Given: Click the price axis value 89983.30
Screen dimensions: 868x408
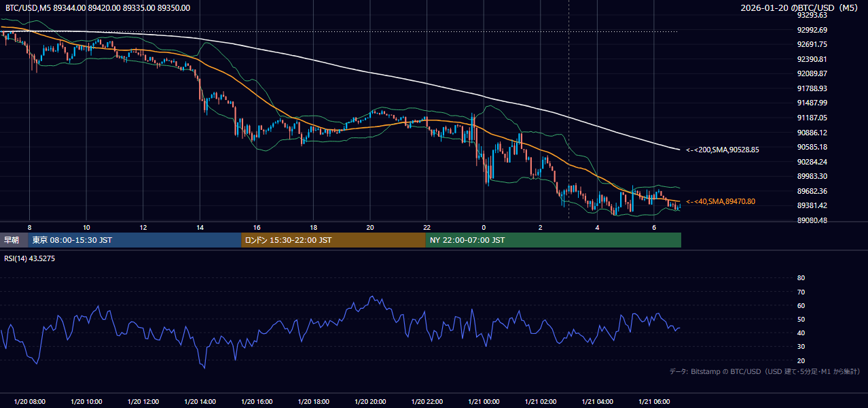Looking at the screenshot, I should pos(812,176).
